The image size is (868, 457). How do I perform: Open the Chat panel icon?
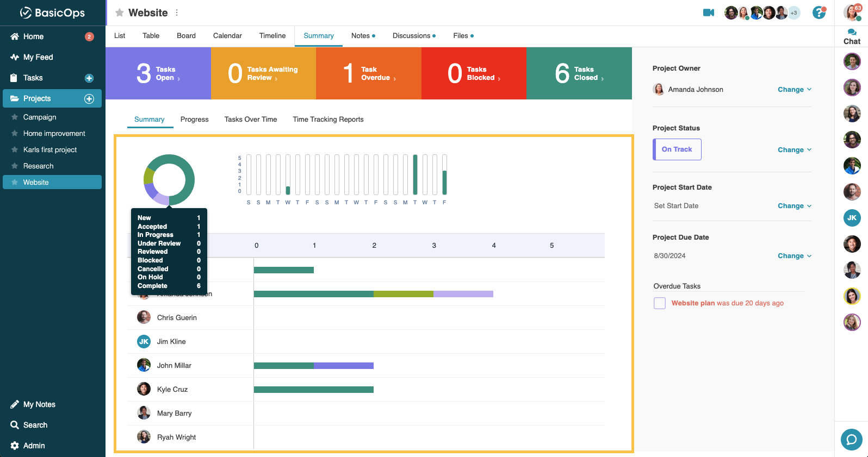point(852,36)
